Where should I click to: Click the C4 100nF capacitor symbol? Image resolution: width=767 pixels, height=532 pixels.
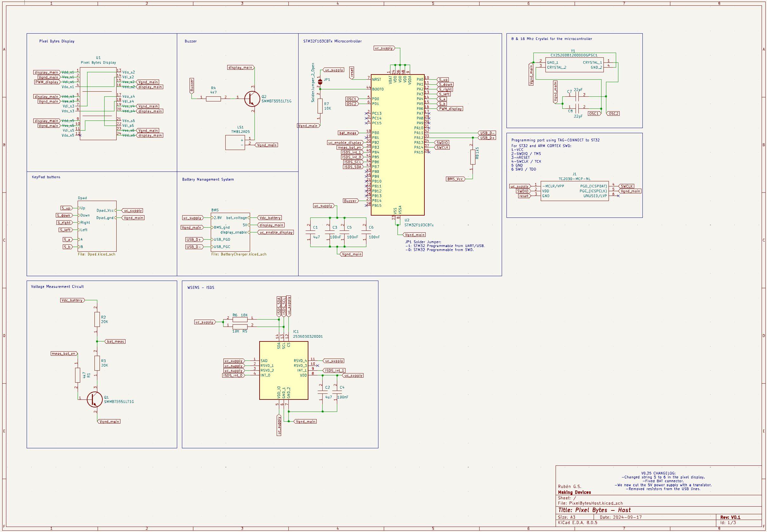[337, 392]
